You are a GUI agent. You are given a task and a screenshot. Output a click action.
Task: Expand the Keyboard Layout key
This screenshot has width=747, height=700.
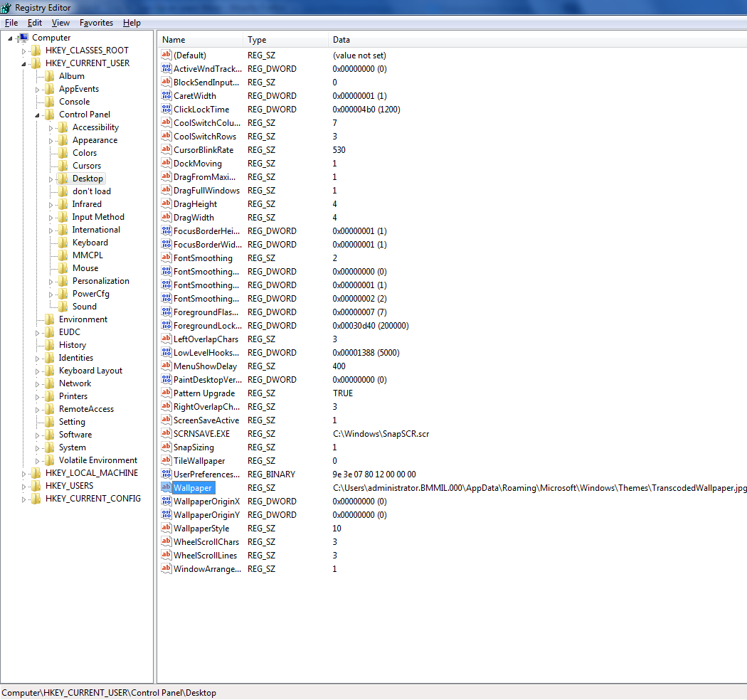coord(37,371)
